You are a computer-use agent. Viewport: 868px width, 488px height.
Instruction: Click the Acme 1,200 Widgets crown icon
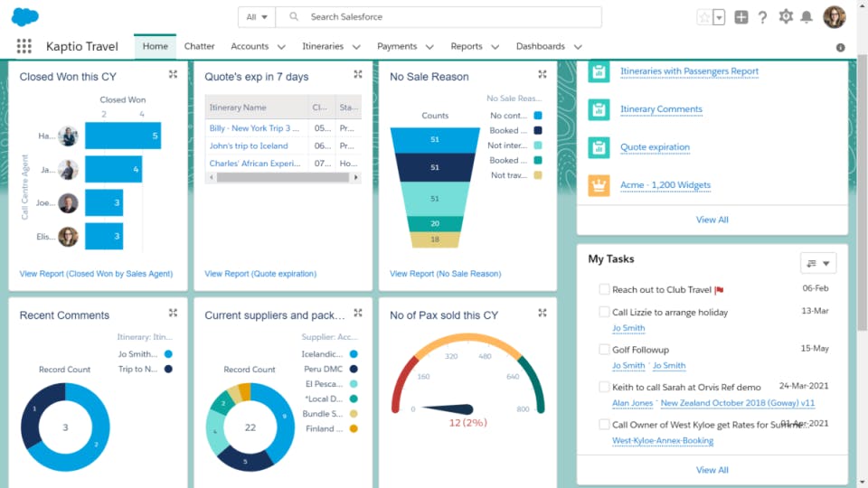click(x=599, y=185)
